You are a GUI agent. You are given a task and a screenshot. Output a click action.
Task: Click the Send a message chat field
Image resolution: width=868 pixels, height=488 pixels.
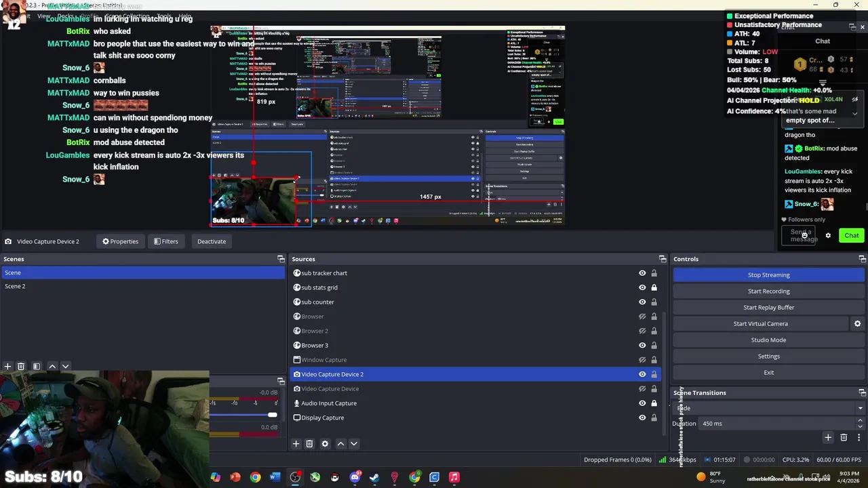[804, 236]
